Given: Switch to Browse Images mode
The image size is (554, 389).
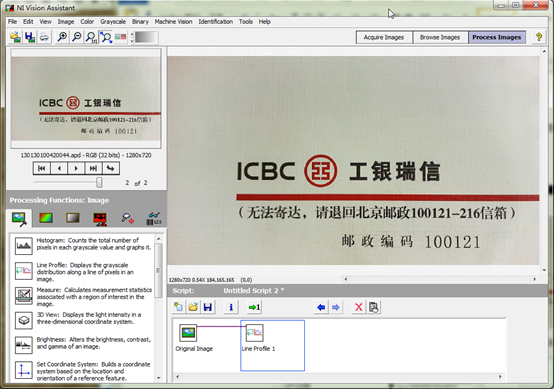Looking at the screenshot, I should pyautogui.click(x=440, y=37).
